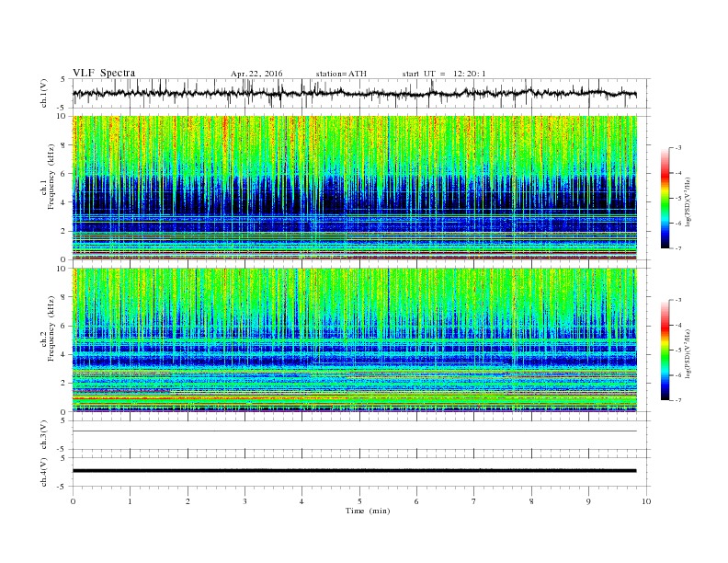The height and width of the screenshot is (563, 728).
Task: Click the "8" kHz tick on ch.2 frequency axis
Action: pyautogui.click(x=64, y=297)
